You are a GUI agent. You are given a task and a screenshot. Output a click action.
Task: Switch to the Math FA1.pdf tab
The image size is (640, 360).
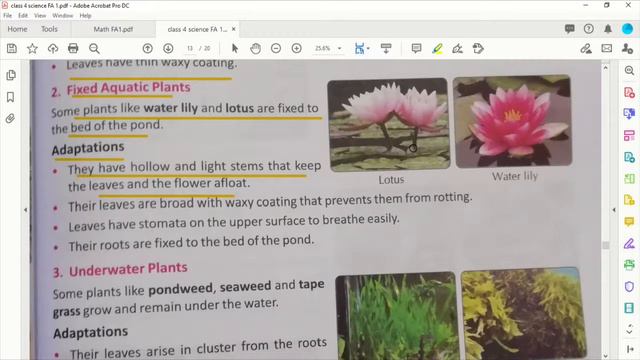(113, 29)
